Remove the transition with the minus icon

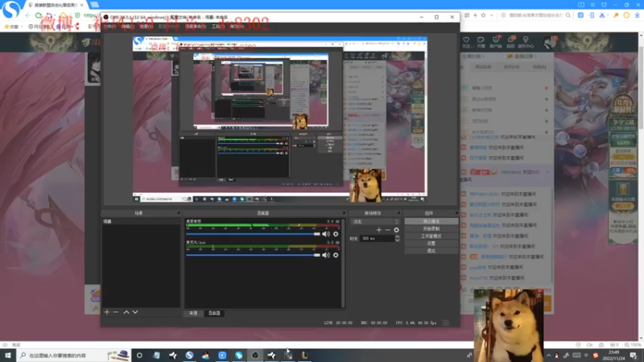click(x=387, y=230)
